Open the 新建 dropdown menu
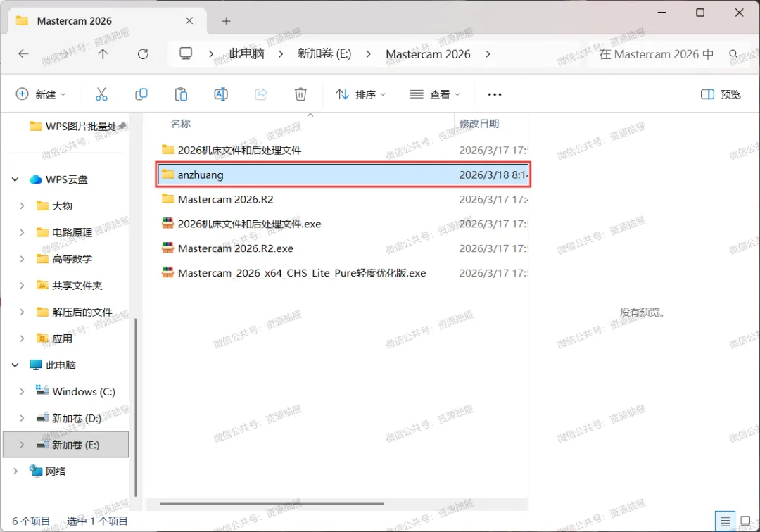The height and width of the screenshot is (532, 760). click(41, 94)
